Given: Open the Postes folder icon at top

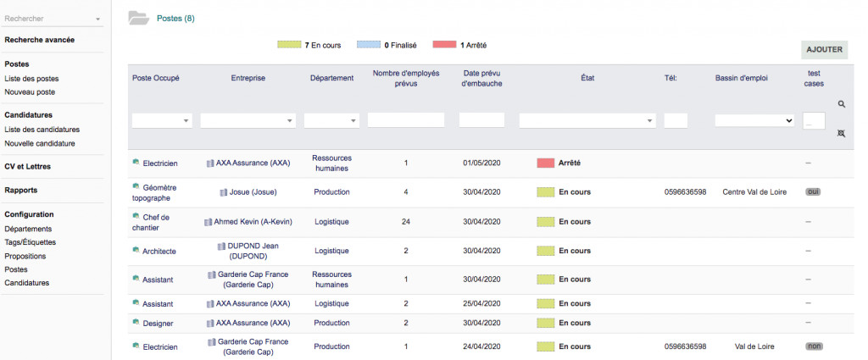Looking at the screenshot, I should (137, 18).
